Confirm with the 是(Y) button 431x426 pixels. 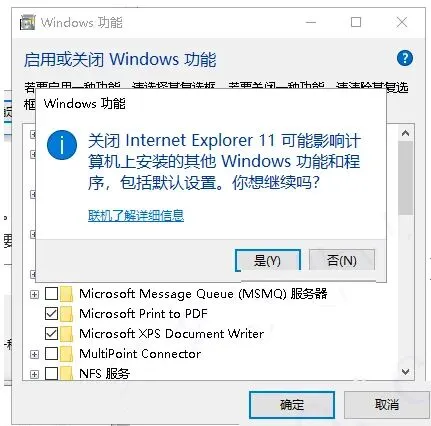coord(268,260)
